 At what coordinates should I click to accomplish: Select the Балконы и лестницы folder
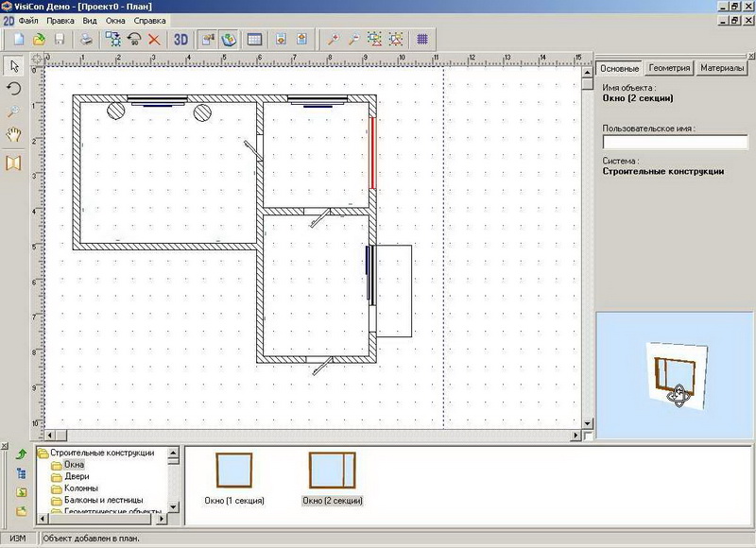[x=104, y=500]
